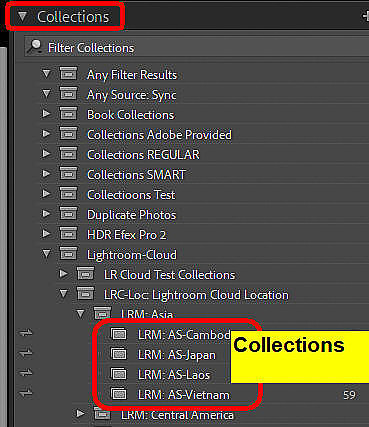The image size is (369, 427).
Task: Expand the HDR Efex Pro 2 set
Action: (47, 234)
